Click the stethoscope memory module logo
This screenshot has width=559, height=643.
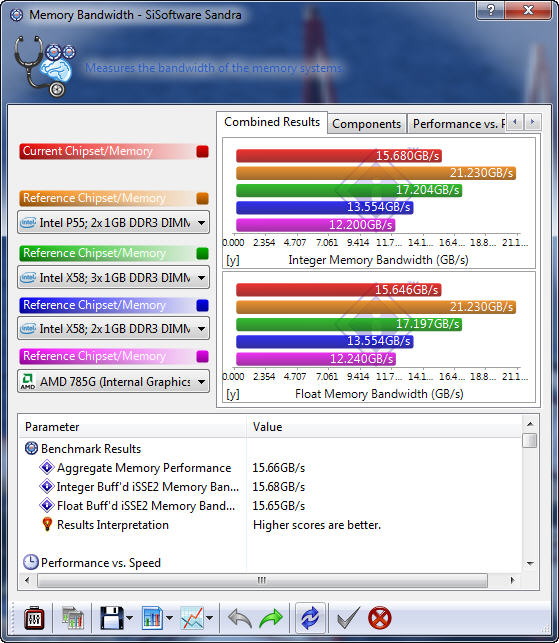coord(44,66)
